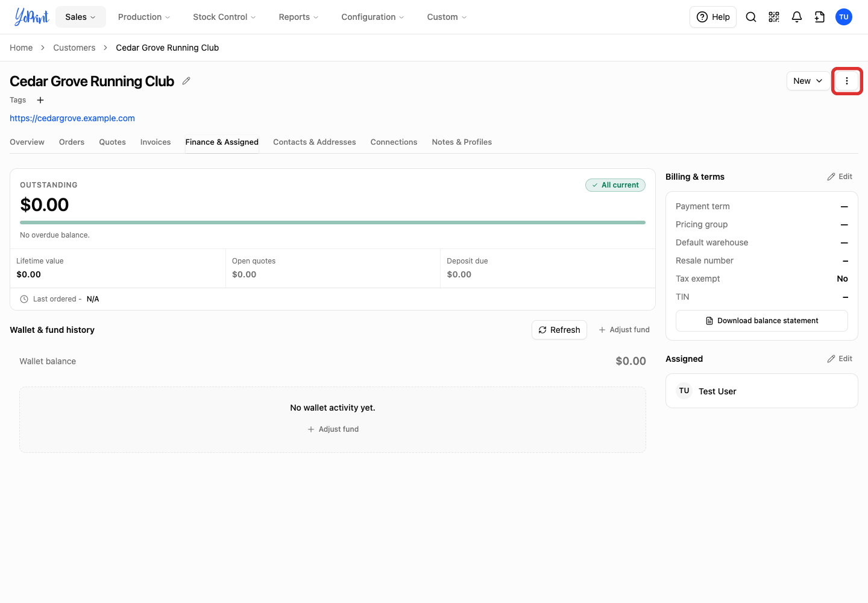
Task: Switch to the Contacts & Addresses tab
Action: (x=315, y=142)
